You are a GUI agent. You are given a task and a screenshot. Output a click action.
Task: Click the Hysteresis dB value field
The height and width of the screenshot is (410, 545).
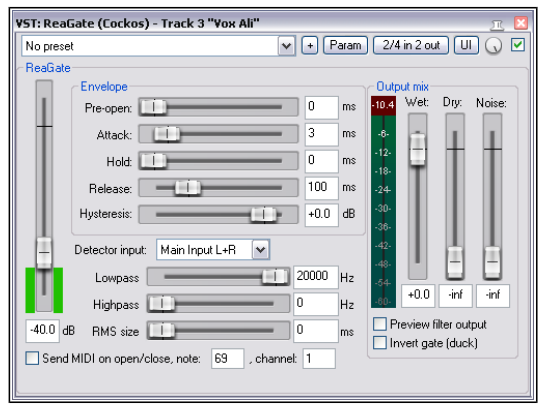point(322,215)
